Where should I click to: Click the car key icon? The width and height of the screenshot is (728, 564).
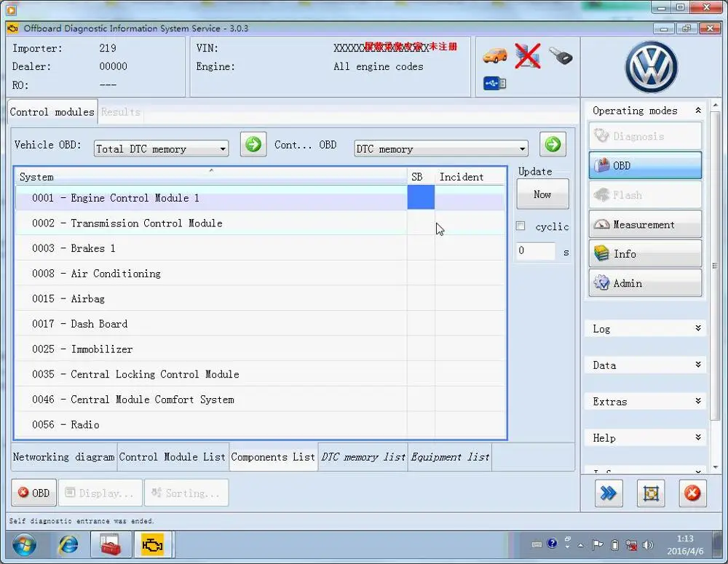tap(561, 56)
